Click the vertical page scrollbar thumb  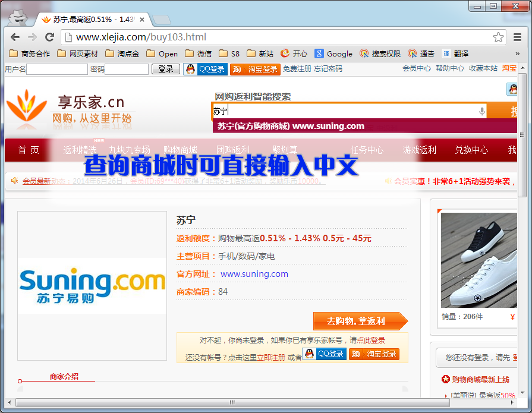coord(522,135)
